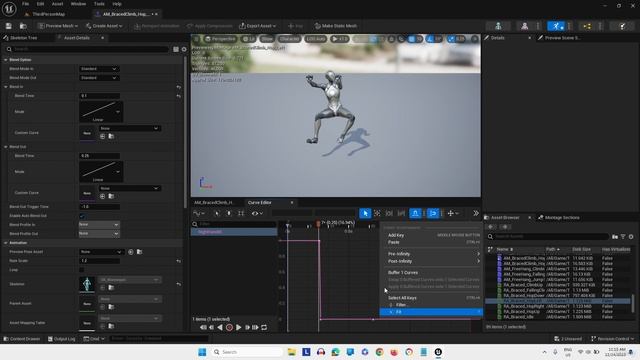This screenshot has width=640, height=360.
Task: Select the curve editor selection arrow tool
Action: tap(365, 213)
